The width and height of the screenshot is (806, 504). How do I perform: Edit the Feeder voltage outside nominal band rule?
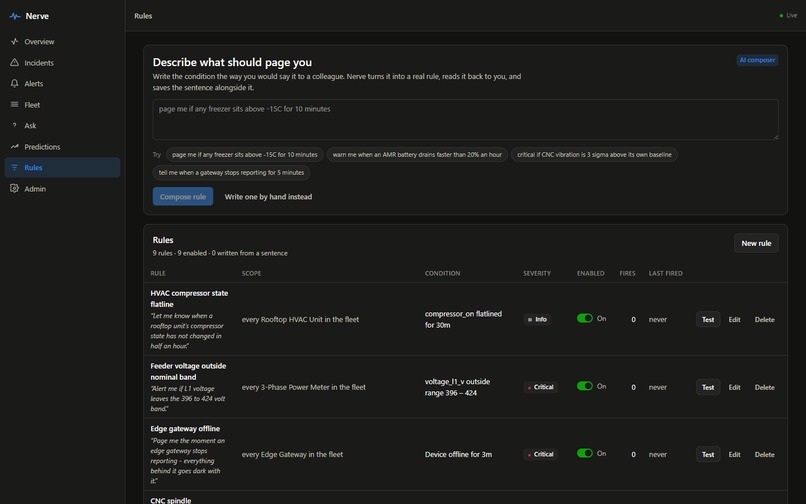tap(735, 387)
